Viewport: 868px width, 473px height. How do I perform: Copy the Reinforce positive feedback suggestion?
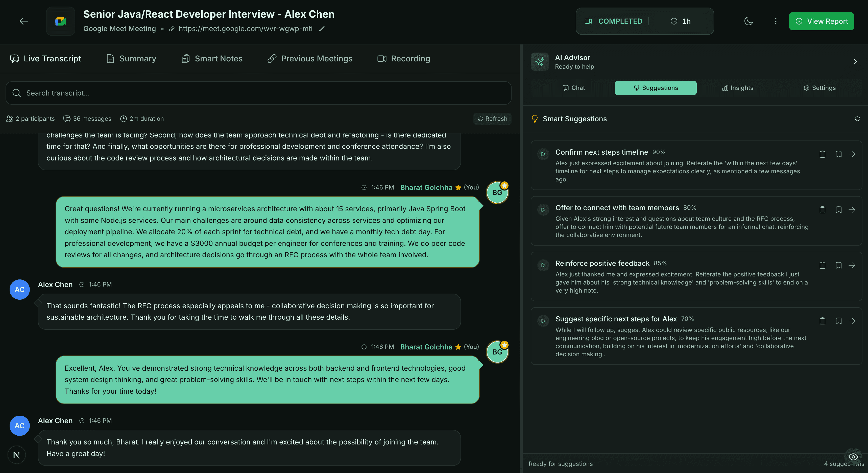(822, 265)
